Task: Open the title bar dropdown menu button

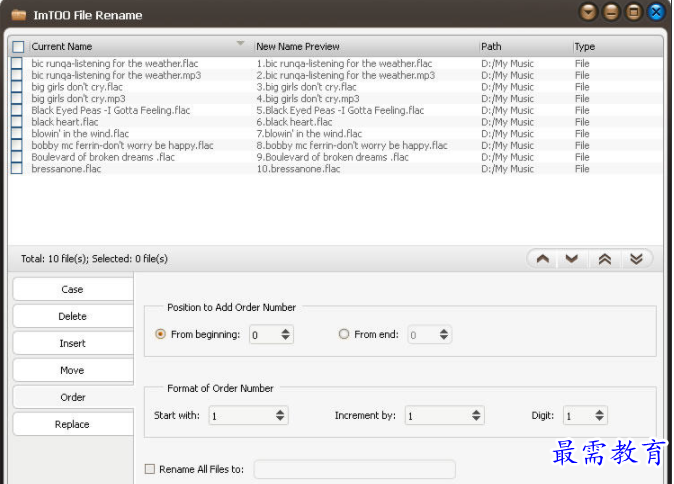Action: (x=588, y=12)
